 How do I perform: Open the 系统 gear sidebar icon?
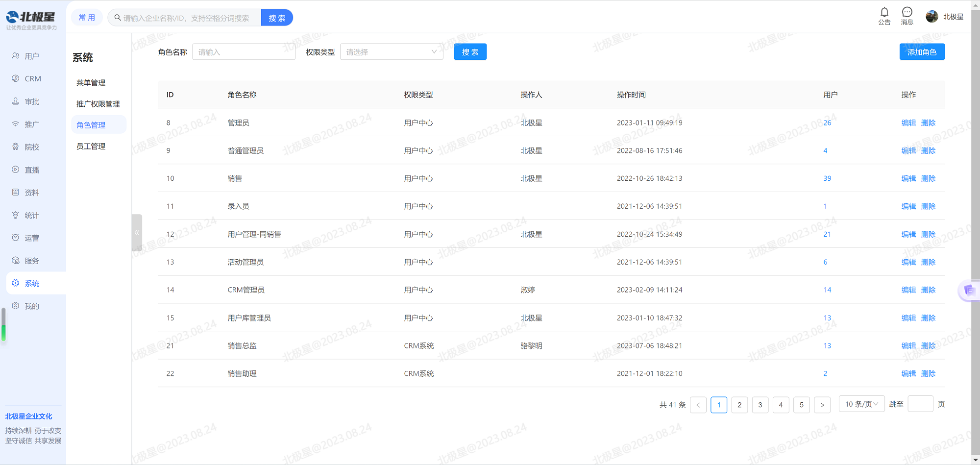(16, 283)
